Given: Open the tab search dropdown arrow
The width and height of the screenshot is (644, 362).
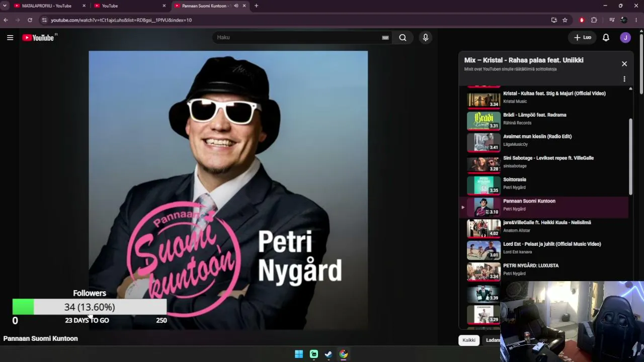Looking at the screenshot, I should point(5,6).
